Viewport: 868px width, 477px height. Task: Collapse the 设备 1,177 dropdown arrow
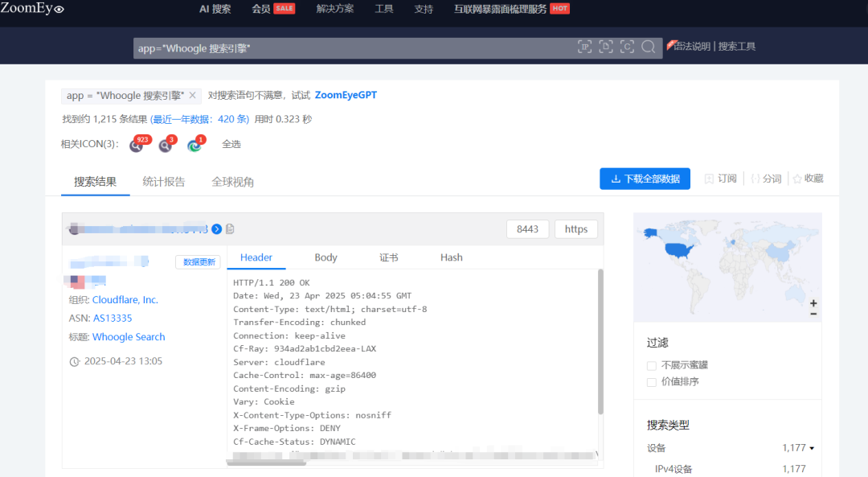click(x=812, y=448)
